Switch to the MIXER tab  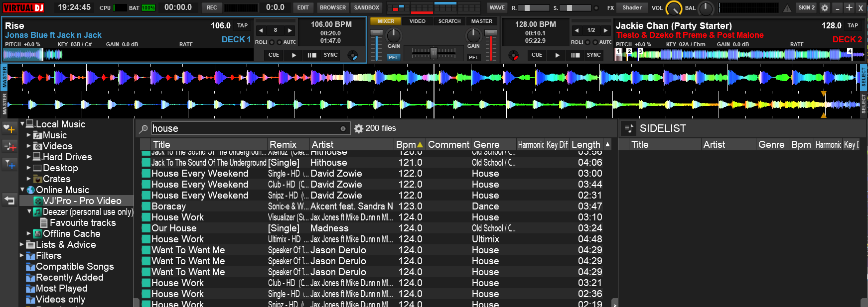pyautogui.click(x=386, y=21)
